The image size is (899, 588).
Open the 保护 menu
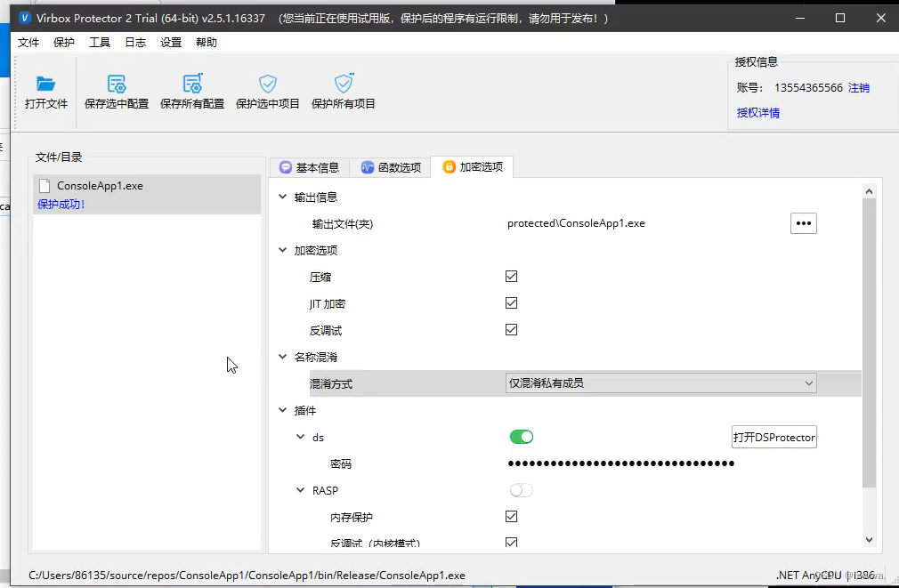(63, 43)
